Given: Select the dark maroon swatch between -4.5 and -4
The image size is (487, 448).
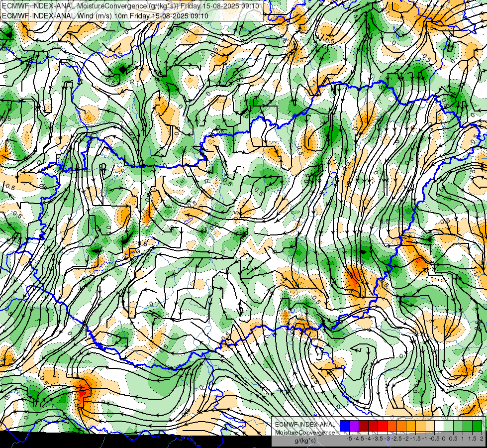Looking at the screenshot, I should [x=364, y=426].
